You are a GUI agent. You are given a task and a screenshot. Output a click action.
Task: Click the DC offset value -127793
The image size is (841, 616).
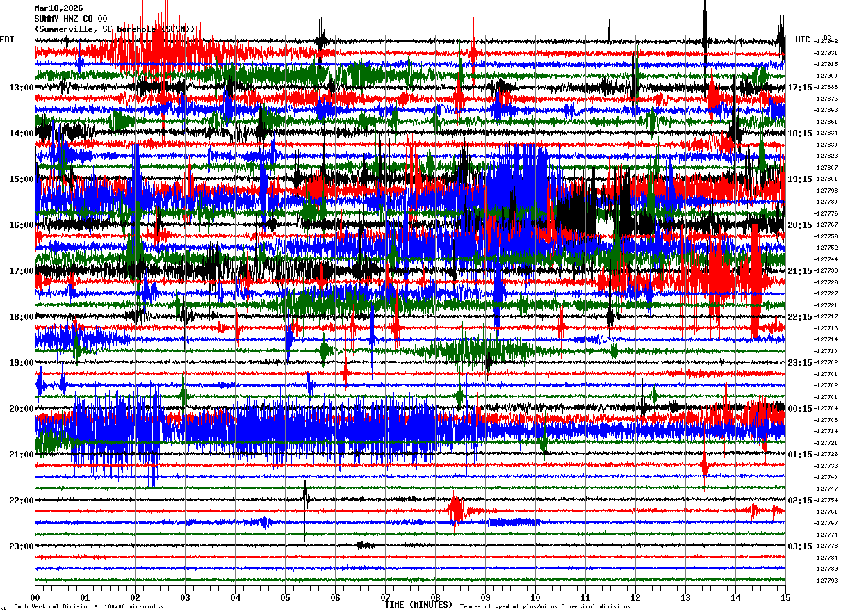click(826, 581)
